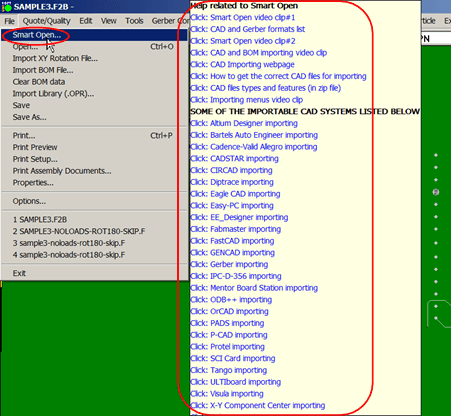Open CAD and Gerber formats list link
451x416 pixels.
tap(248, 29)
